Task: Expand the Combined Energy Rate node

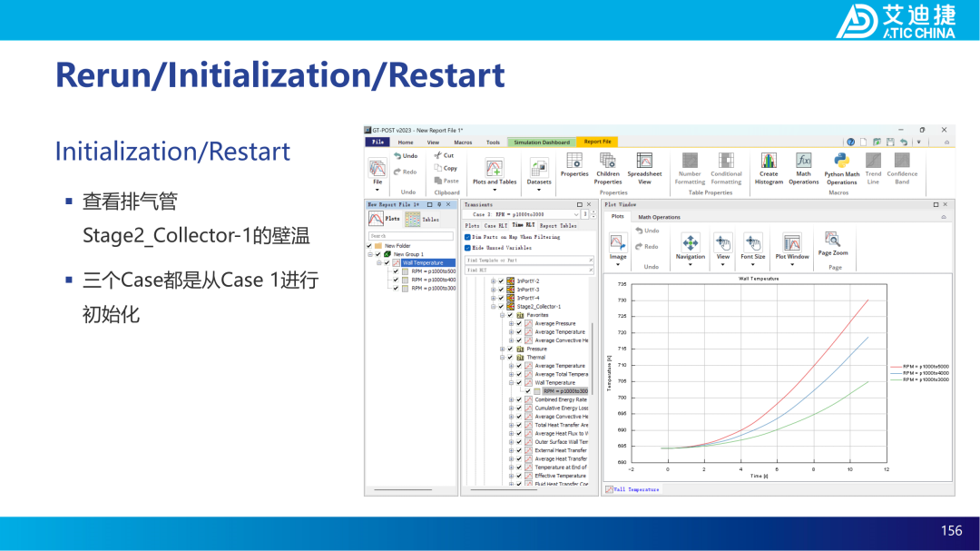Action: (x=511, y=399)
